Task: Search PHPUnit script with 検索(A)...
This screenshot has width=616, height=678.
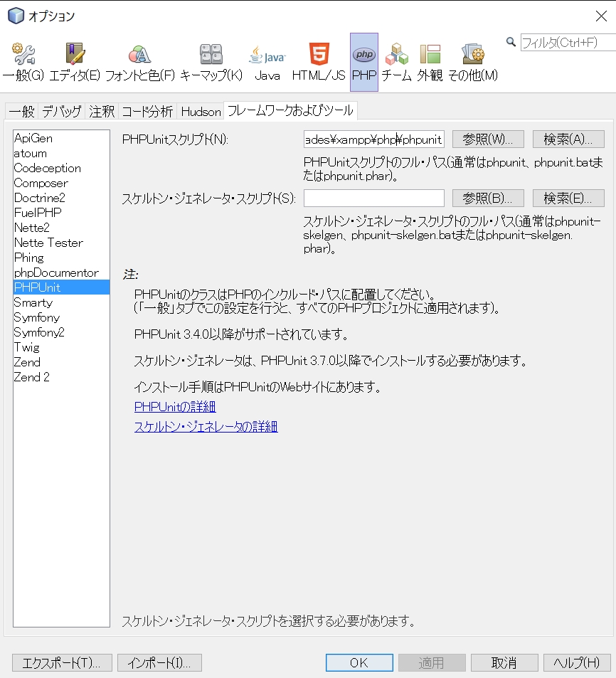Action: pyautogui.click(x=568, y=139)
